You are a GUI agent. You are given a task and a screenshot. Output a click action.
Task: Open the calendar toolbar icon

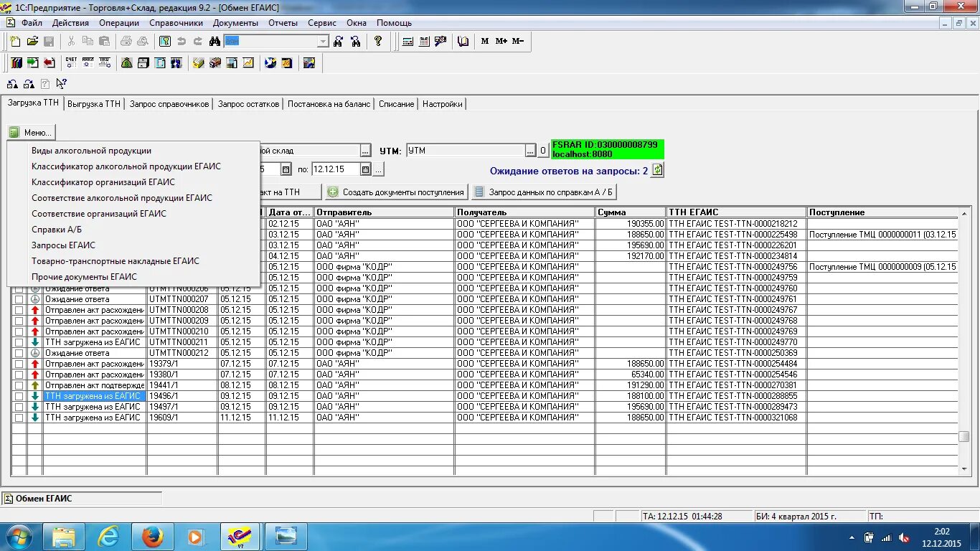pos(424,42)
